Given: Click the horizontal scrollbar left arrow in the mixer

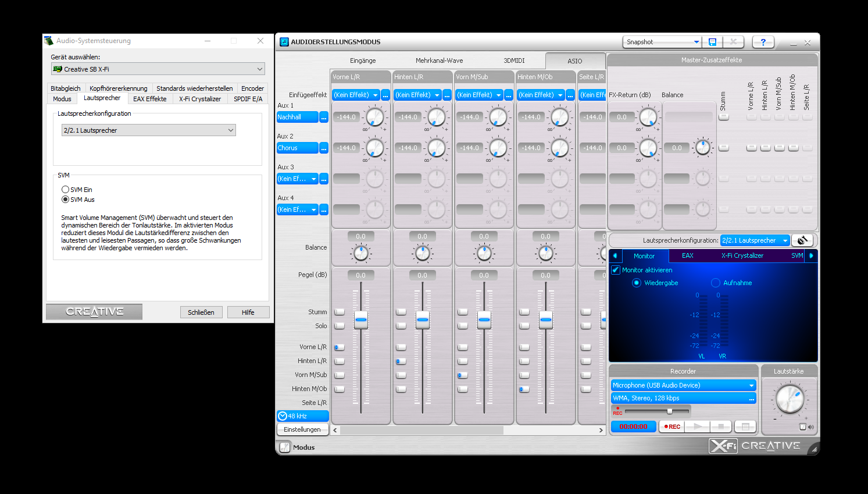Looking at the screenshot, I should [335, 430].
